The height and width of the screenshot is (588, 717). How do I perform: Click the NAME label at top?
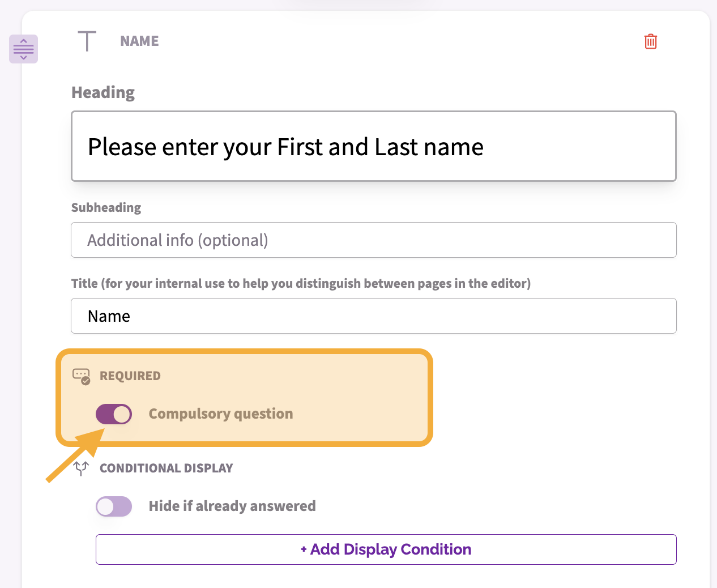[139, 41]
